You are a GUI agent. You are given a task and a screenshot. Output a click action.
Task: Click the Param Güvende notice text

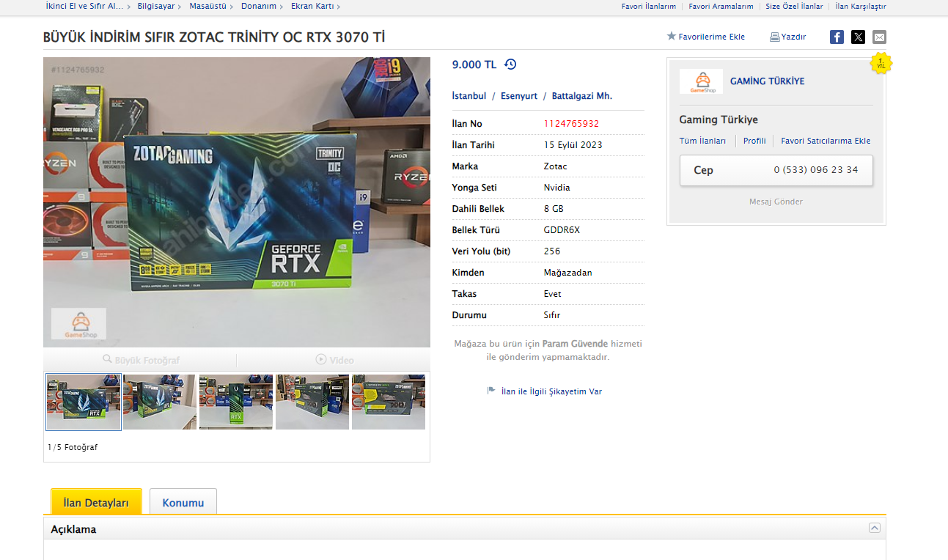548,350
